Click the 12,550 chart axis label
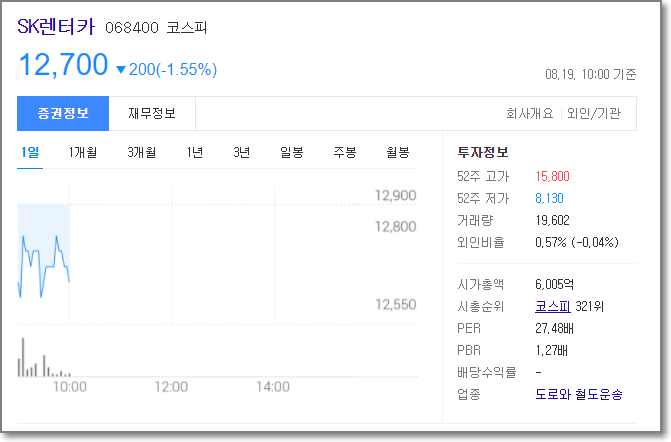Screen dimensions: 671x442 click(395, 305)
